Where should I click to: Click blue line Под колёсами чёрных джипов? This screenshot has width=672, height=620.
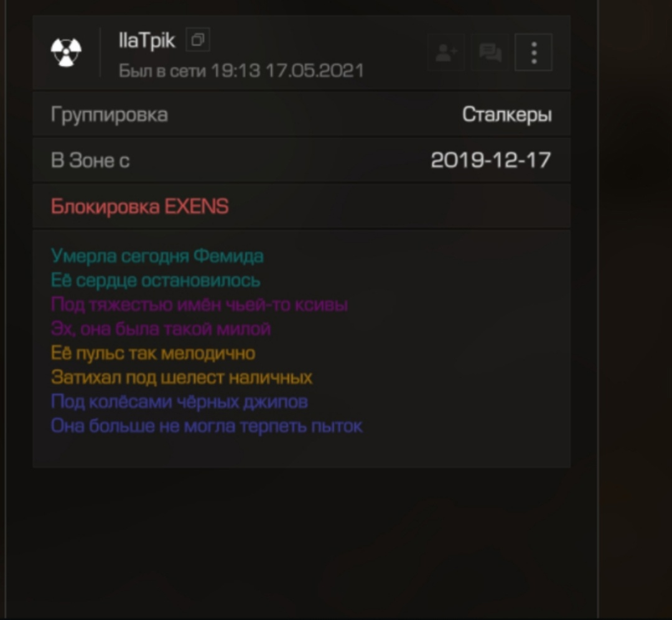point(179,402)
